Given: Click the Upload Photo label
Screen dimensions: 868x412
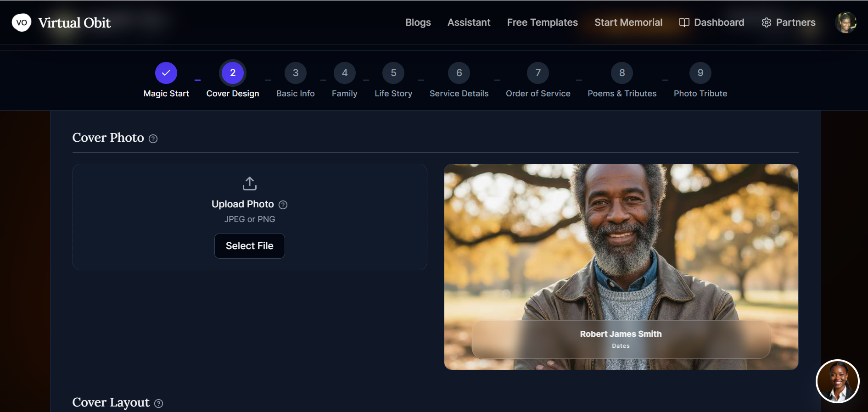Looking at the screenshot, I should tap(243, 204).
